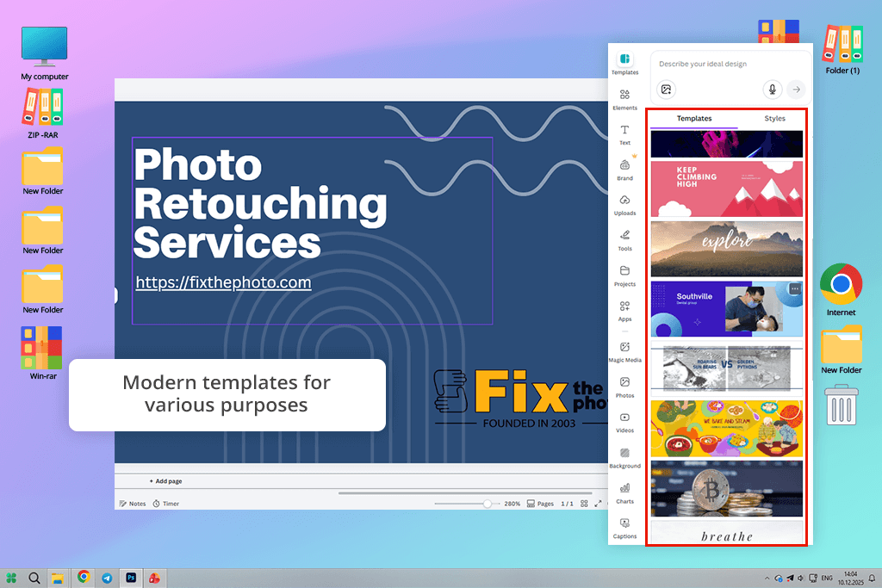Screen dimensions: 882x588
Task: Open the Folder (1) desktop icon
Action: (x=842, y=49)
